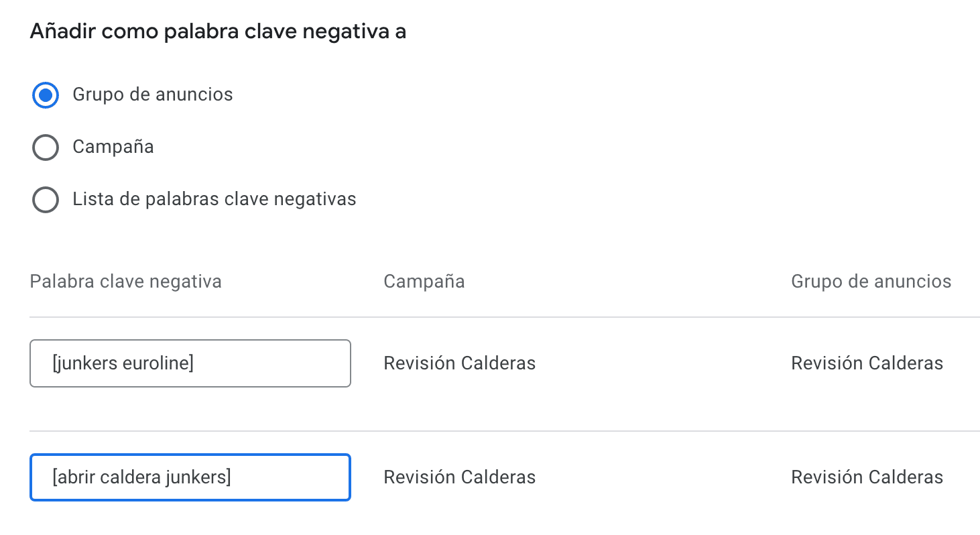Click ad group cell in abrir caldera junkers row

pyautogui.click(x=867, y=477)
